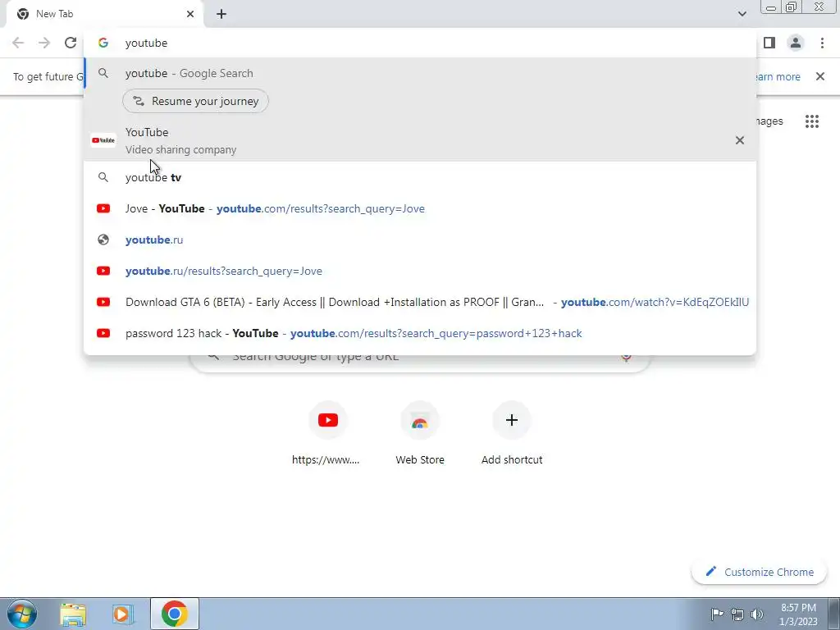Viewport: 840px width, 630px height.
Task: Pick the 'youtube tv' search suggestion
Action: point(420,177)
